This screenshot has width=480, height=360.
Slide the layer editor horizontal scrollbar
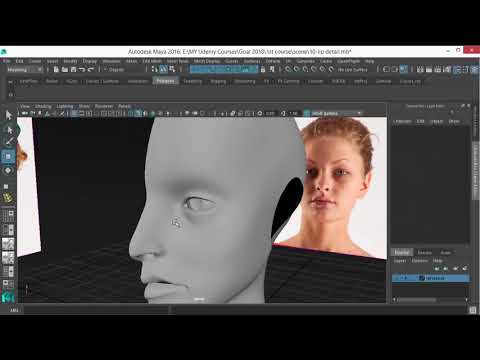[417, 300]
